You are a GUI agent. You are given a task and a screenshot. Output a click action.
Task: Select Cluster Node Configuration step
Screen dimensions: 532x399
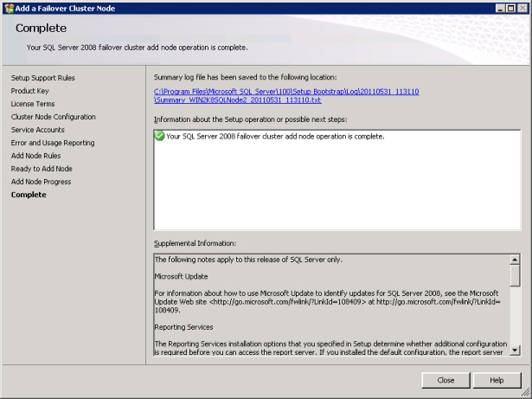pyautogui.click(x=54, y=117)
